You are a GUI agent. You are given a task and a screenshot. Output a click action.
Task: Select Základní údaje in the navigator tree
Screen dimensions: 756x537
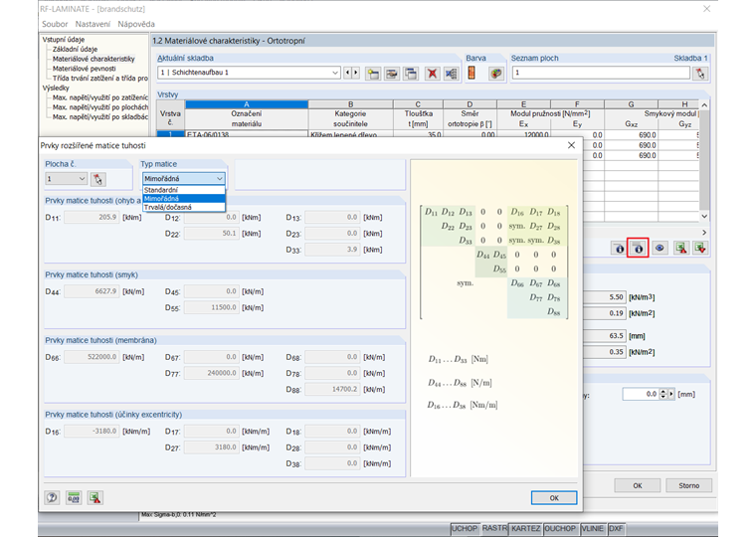75,49
